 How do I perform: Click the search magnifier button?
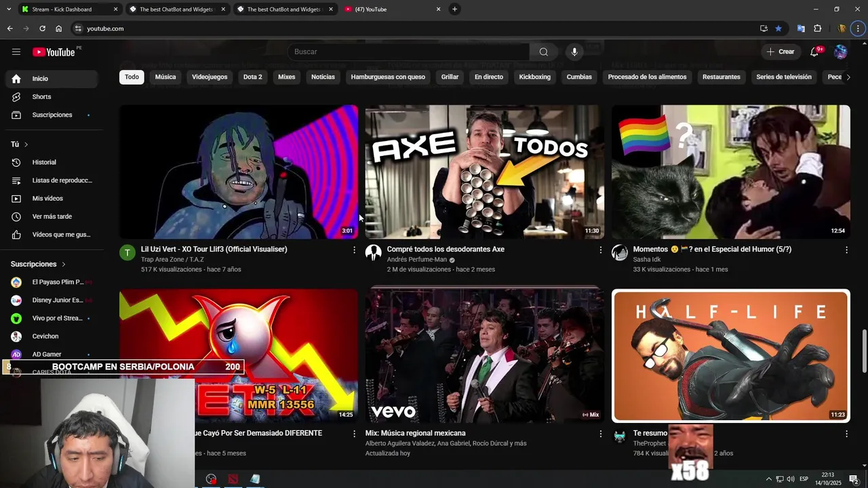(x=543, y=52)
